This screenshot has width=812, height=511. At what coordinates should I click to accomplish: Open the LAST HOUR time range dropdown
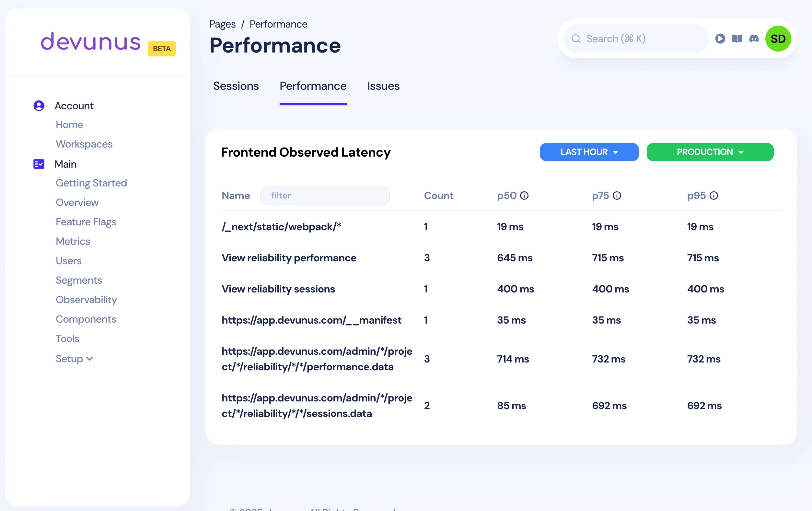(589, 152)
